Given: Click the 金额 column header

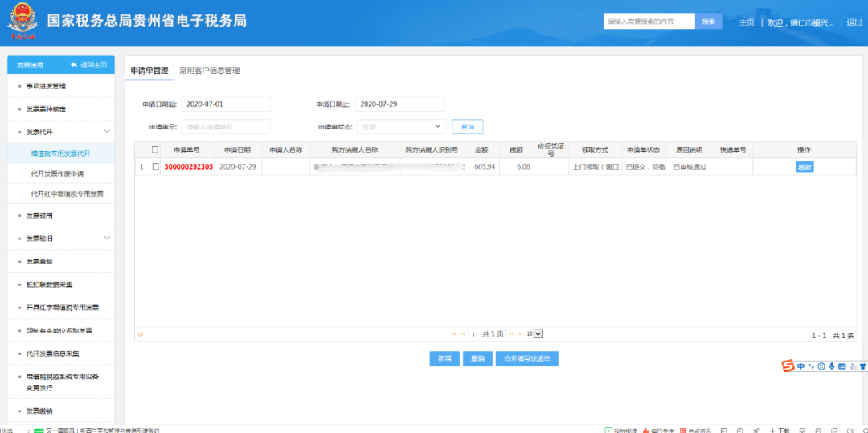Looking at the screenshot, I should tap(481, 149).
